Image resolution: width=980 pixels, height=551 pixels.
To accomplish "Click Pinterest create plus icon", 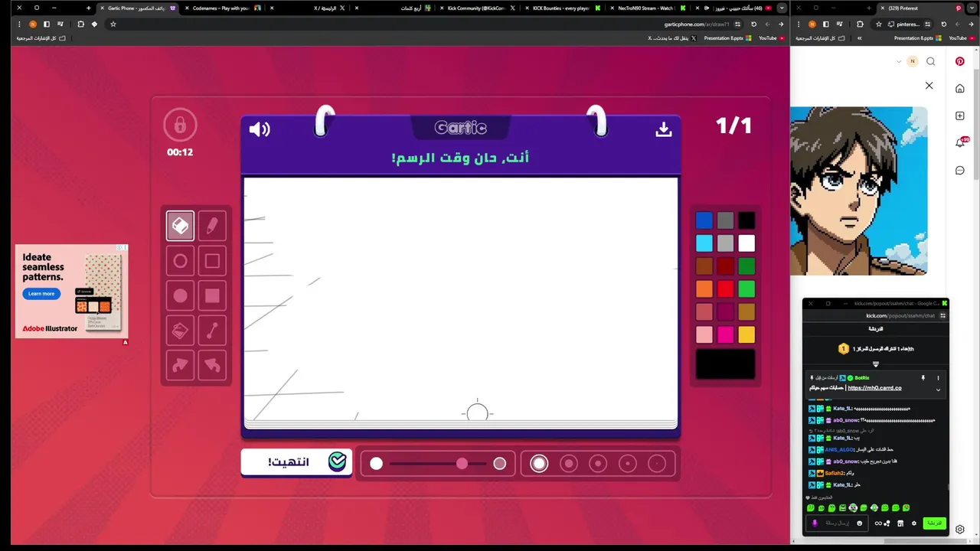I will 960,116.
